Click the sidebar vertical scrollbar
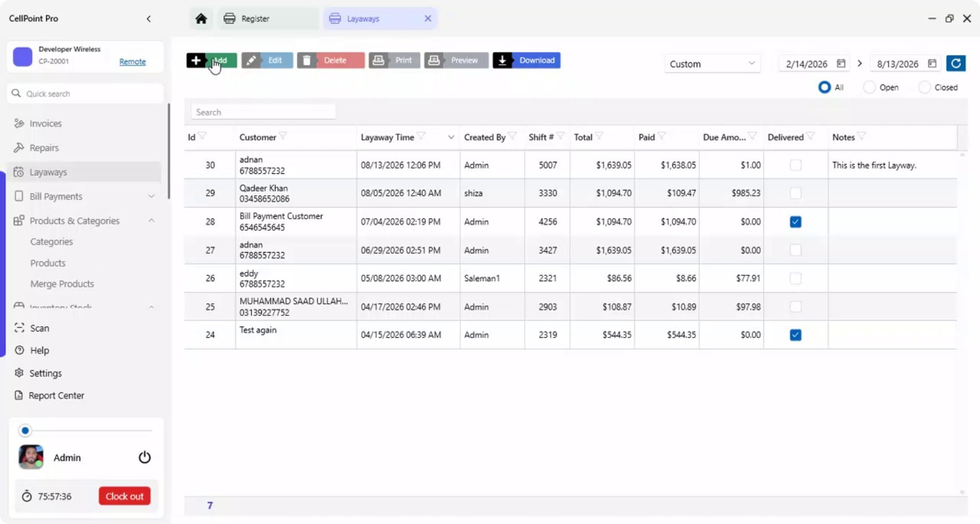Viewport: 980px width, 524px height. coord(169,151)
